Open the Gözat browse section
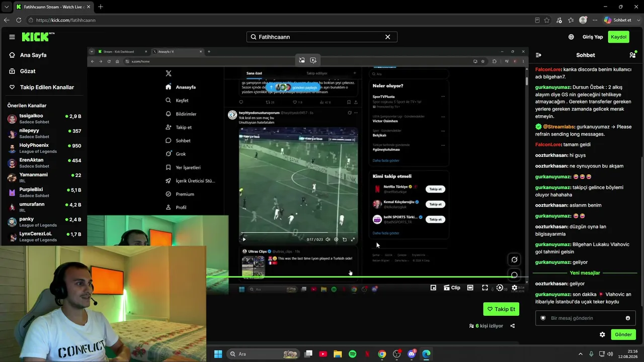 click(23, 71)
